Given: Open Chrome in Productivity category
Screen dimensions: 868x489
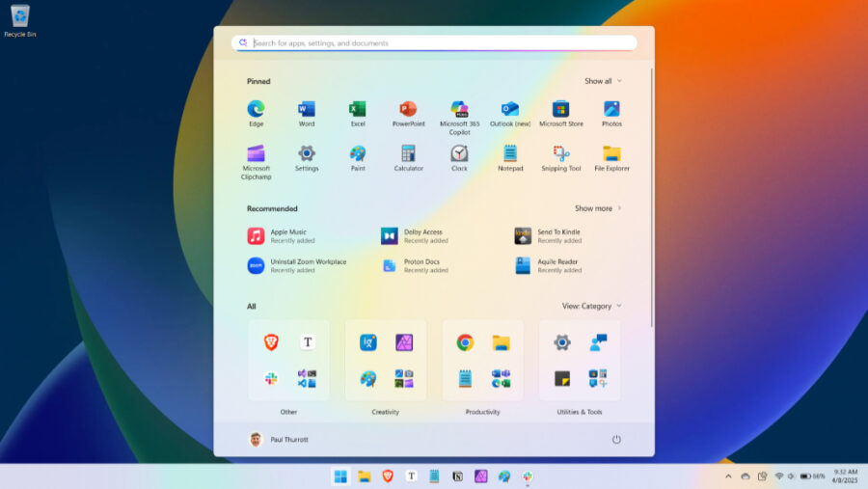Looking at the screenshot, I should tap(465, 342).
